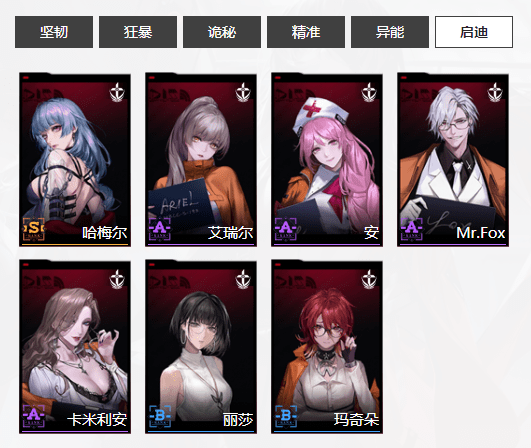
Task: Open 艾瑞尔 character card
Action: [x=201, y=159]
